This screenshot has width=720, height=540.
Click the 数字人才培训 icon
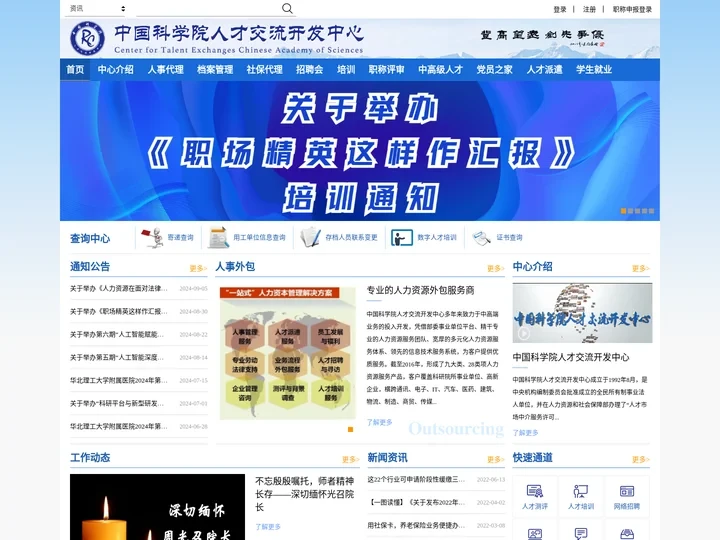pos(402,238)
